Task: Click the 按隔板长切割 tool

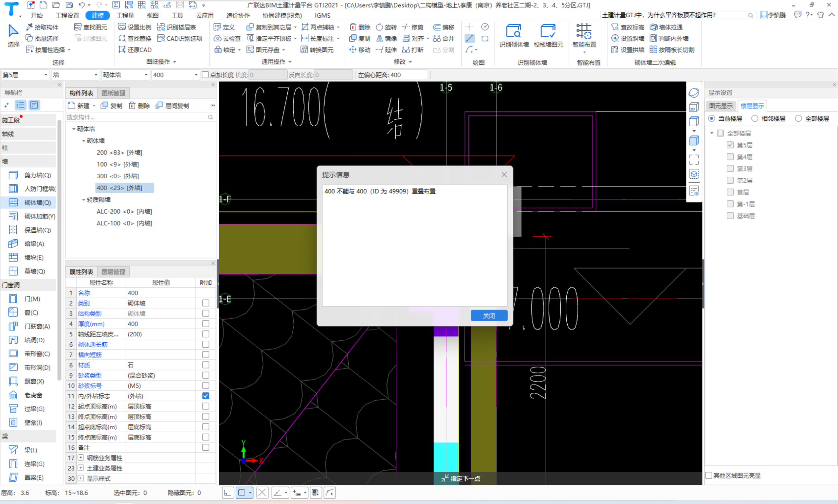Action: 672,50
